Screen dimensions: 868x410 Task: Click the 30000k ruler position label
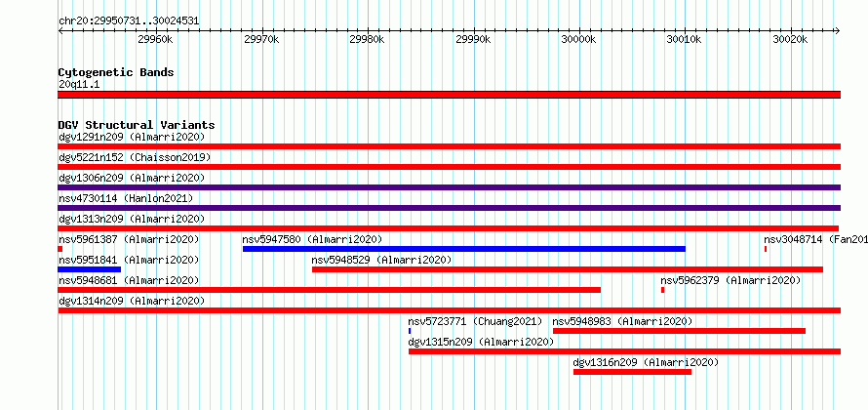(x=579, y=39)
